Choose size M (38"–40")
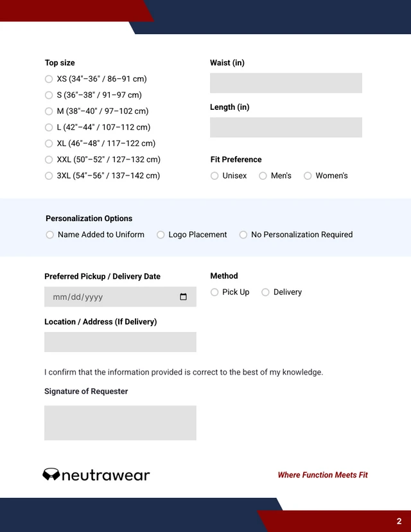The width and height of the screenshot is (411, 532). 49,111
